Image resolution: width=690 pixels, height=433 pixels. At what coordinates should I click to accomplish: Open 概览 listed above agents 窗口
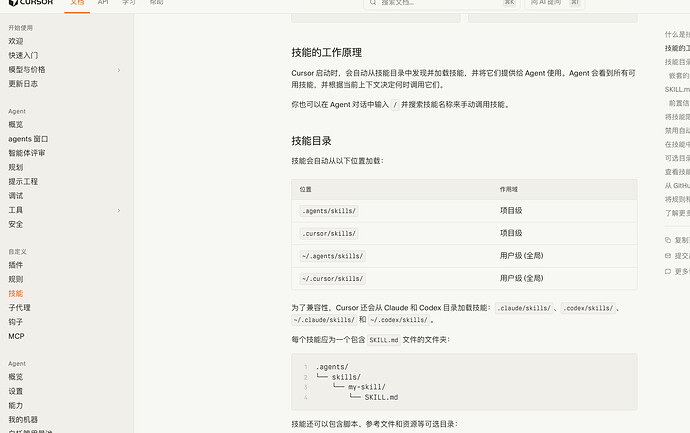16,125
